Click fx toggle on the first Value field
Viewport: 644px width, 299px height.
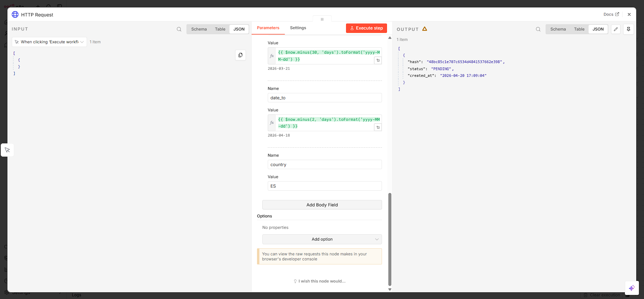pyautogui.click(x=272, y=56)
